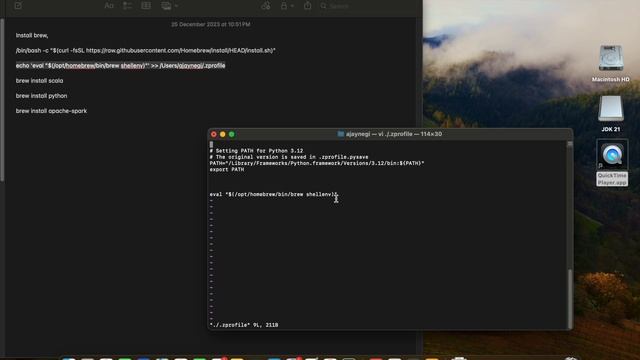Click the Notes window left scrollbar handle
The width and height of the screenshot is (640, 360).
pyautogui.click(x=2, y=100)
